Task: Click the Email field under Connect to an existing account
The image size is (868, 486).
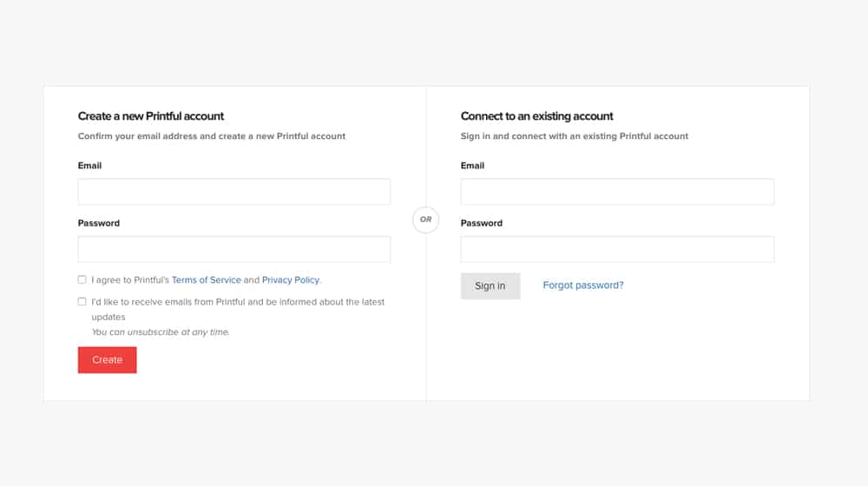Action: click(x=617, y=192)
